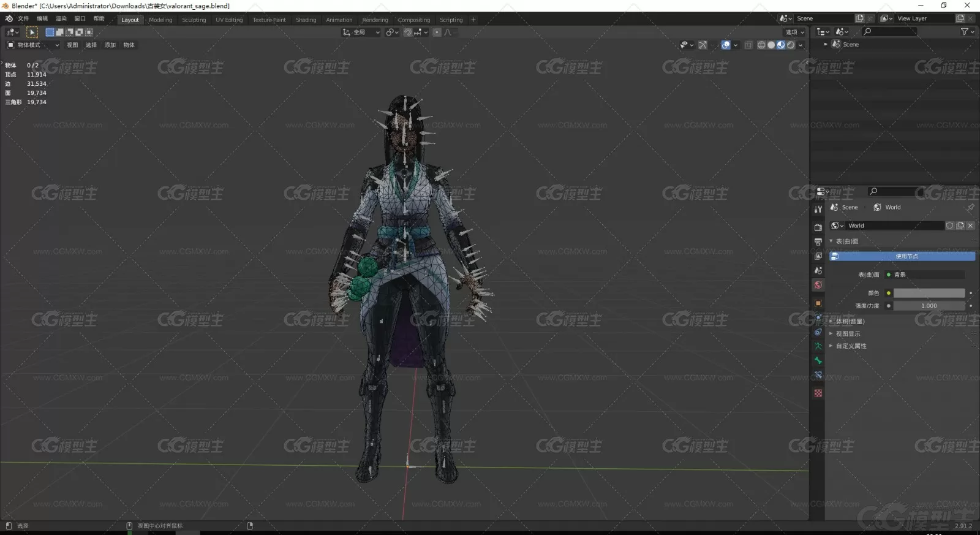
Task: Choose the intersect selection mode icon
Action: click(89, 32)
